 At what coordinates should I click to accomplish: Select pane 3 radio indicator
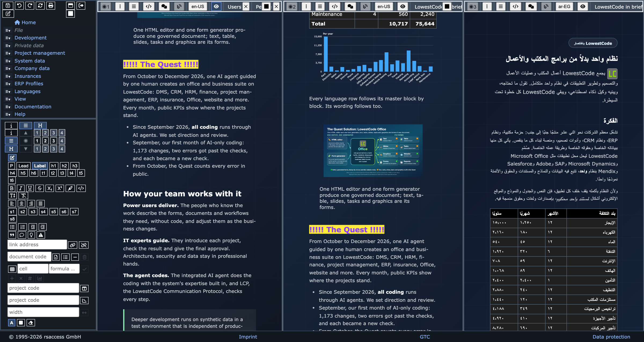(473, 6)
